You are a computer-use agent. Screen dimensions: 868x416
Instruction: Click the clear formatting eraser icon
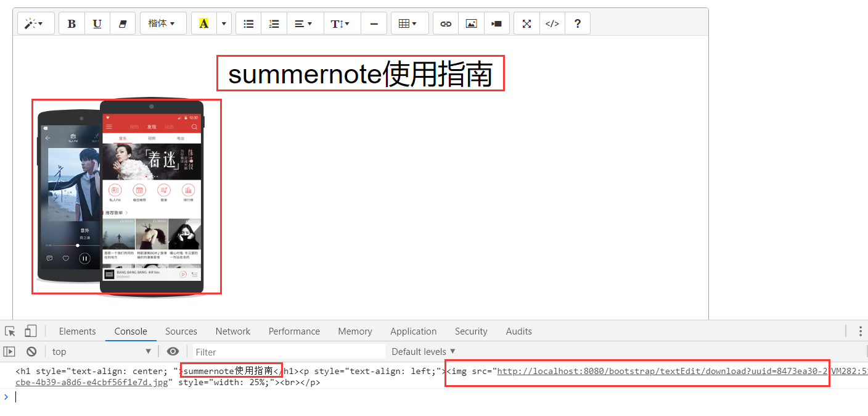[122, 23]
